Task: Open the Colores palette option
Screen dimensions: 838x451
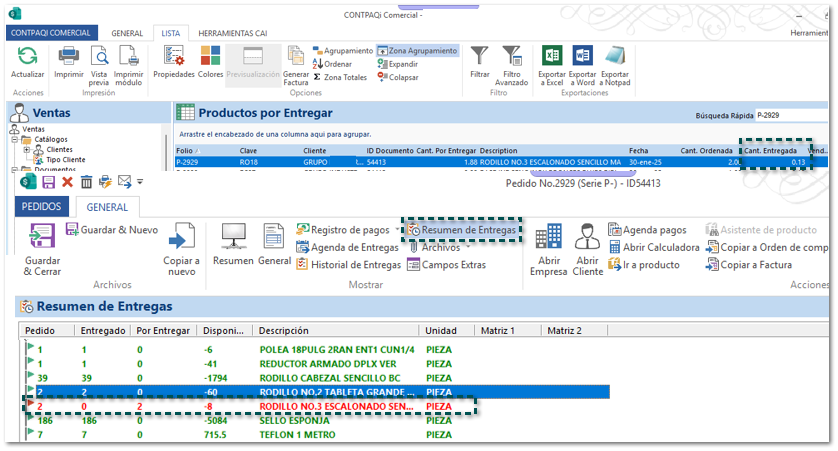Action: click(x=211, y=57)
